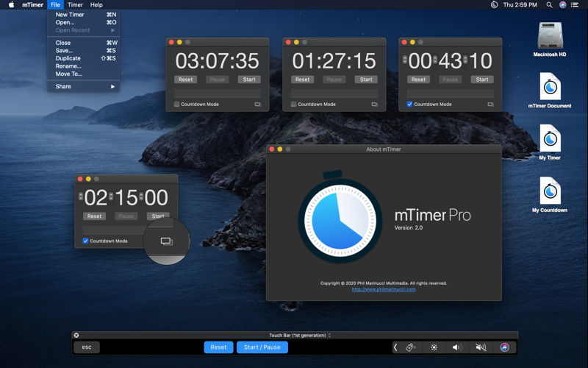Start the 03:07:35 timer
The width and height of the screenshot is (588, 368).
(249, 79)
